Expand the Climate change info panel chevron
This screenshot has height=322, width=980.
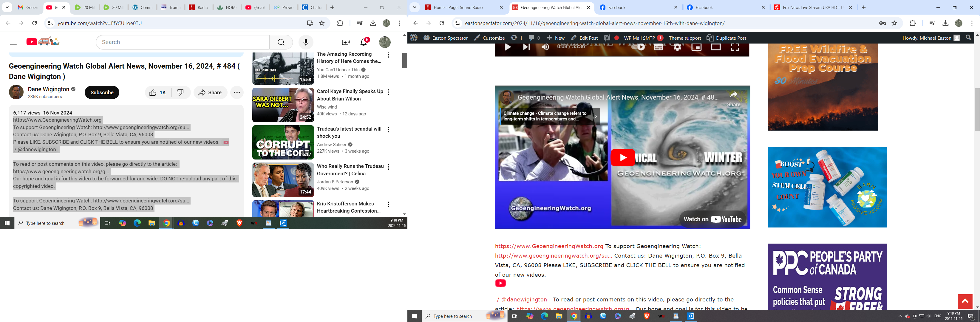point(596,116)
